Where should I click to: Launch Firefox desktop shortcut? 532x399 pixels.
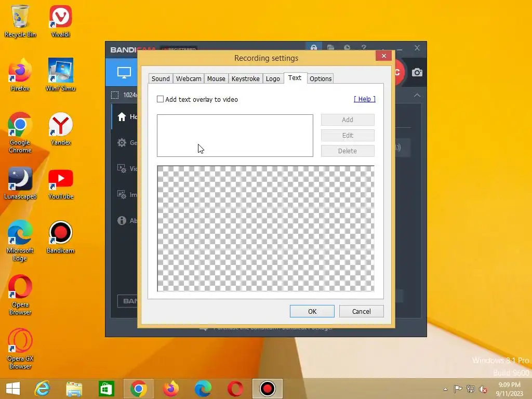pyautogui.click(x=20, y=75)
